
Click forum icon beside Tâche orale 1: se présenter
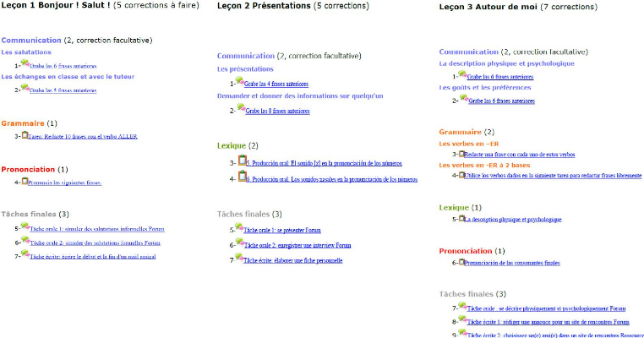click(x=239, y=227)
